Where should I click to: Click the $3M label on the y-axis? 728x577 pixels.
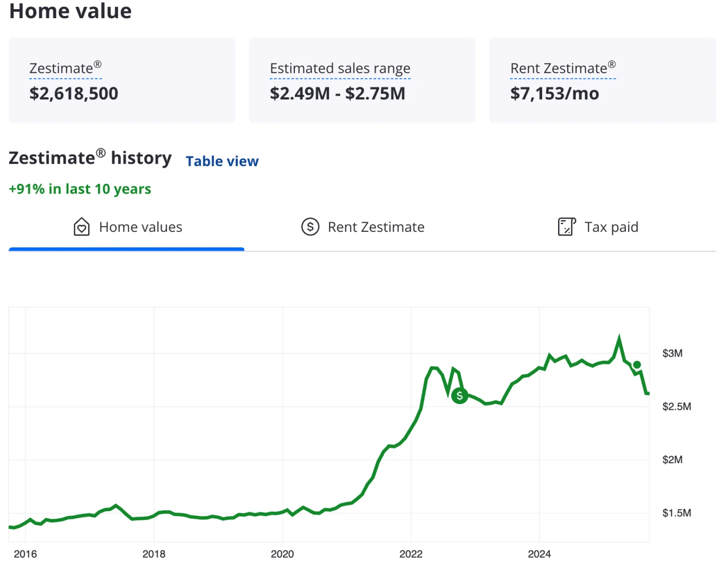click(672, 353)
